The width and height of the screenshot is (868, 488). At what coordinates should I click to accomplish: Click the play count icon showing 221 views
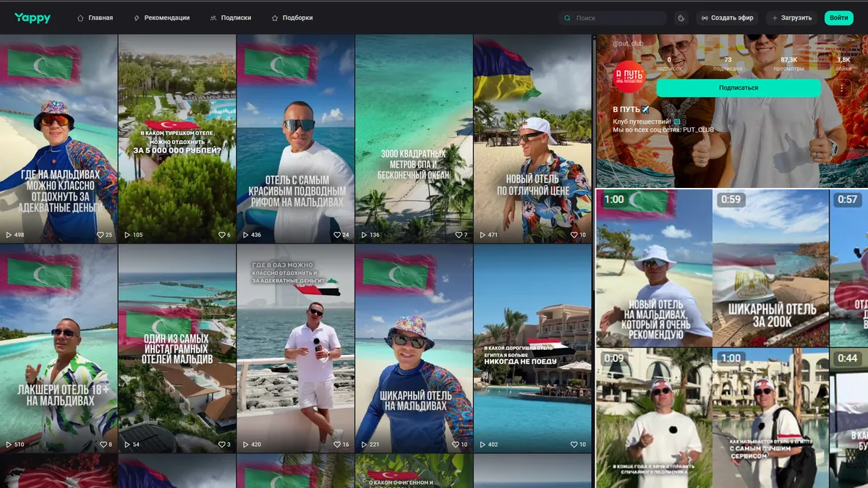pyautogui.click(x=364, y=445)
